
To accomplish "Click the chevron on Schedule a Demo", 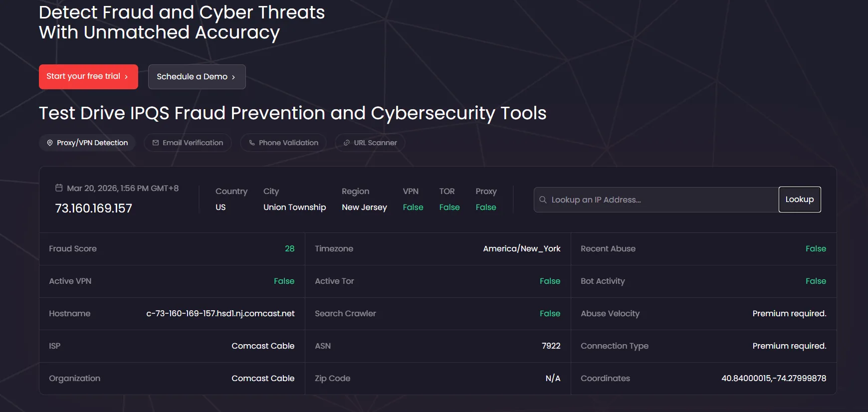I will (x=233, y=77).
